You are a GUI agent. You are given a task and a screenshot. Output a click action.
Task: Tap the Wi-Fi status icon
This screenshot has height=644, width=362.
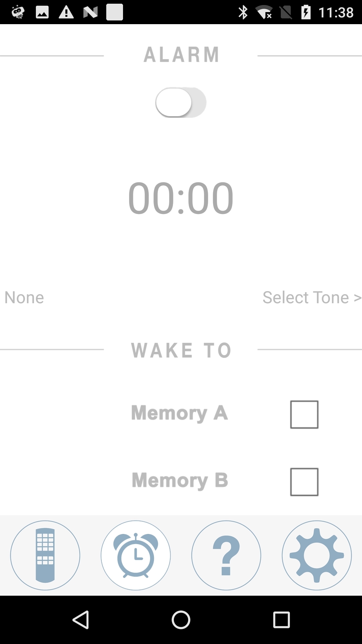264,12
